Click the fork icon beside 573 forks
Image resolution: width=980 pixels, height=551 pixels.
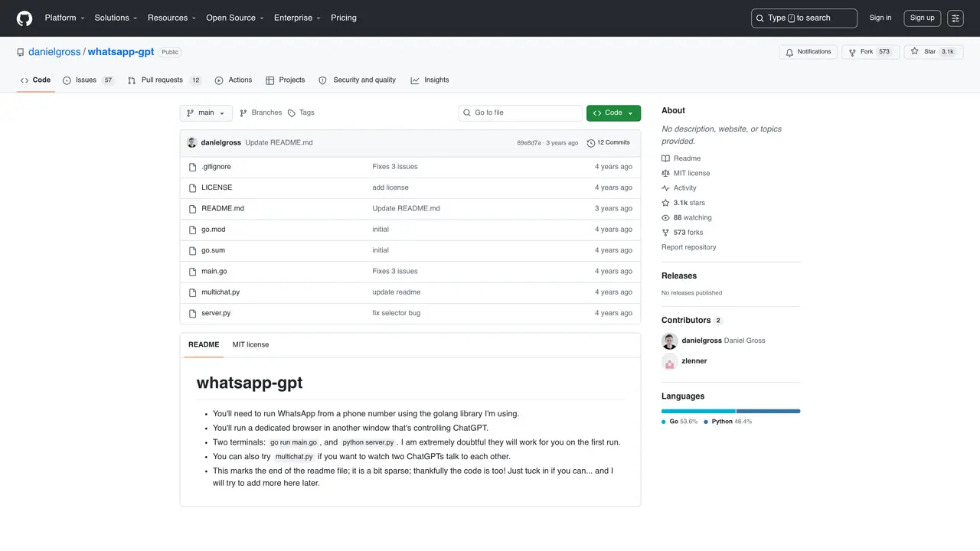pos(666,233)
